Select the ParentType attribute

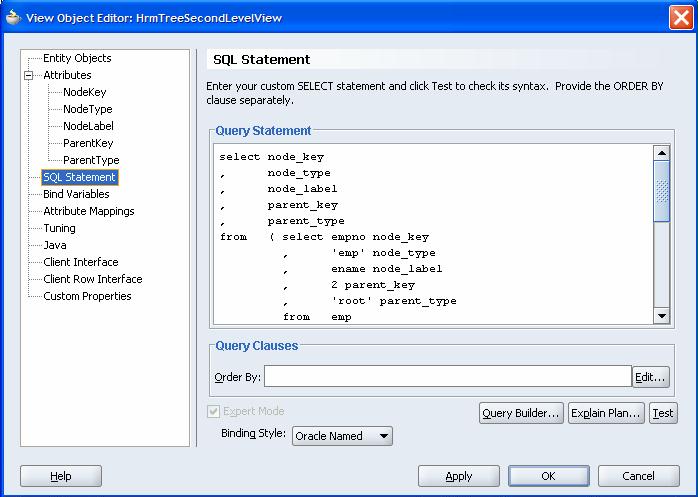click(x=91, y=160)
